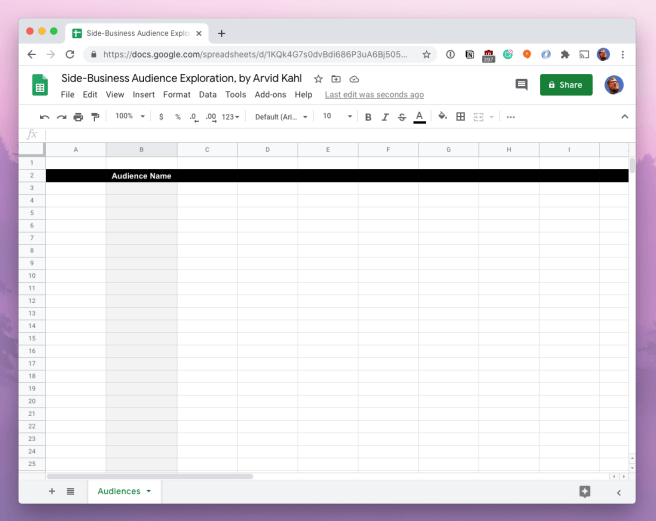Click the browser address bar URL

255,54
